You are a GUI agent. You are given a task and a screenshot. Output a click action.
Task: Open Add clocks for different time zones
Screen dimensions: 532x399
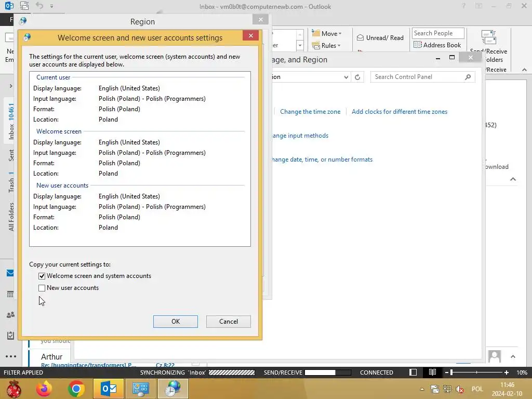(400, 112)
